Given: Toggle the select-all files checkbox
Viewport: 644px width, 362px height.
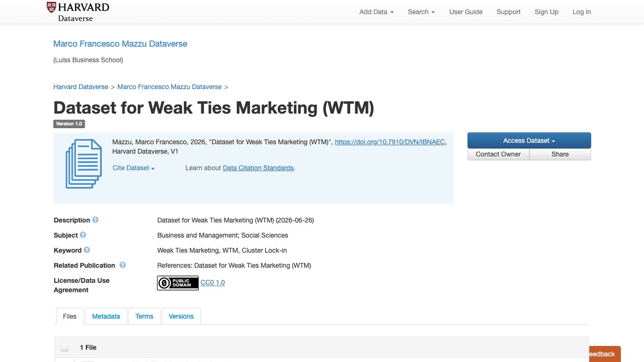Looking at the screenshot, I should [64, 347].
